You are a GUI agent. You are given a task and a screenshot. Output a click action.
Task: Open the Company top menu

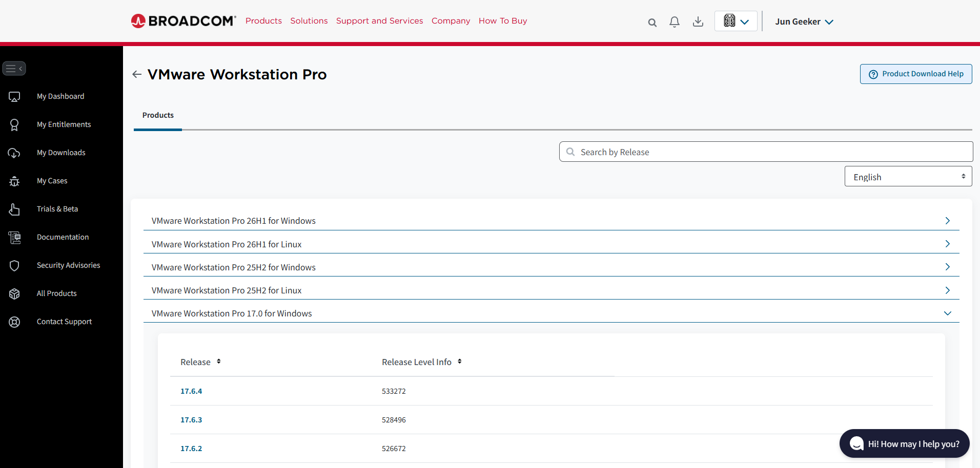pos(451,21)
